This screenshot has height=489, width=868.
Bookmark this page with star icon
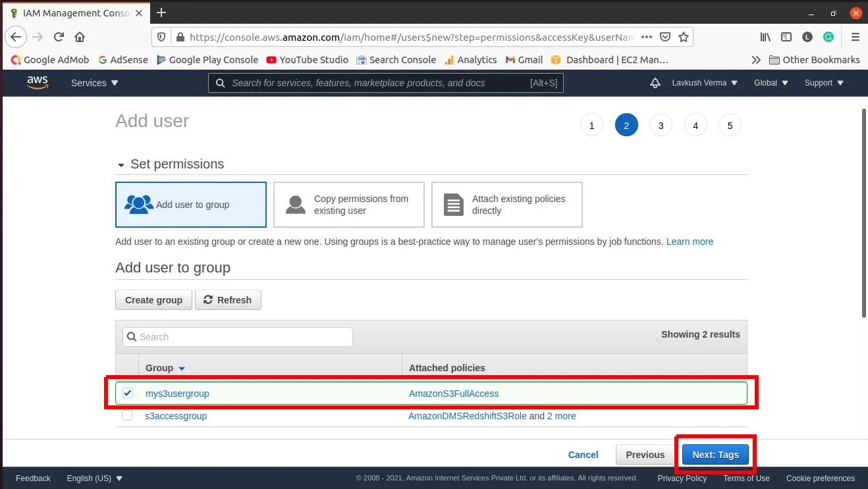click(684, 37)
